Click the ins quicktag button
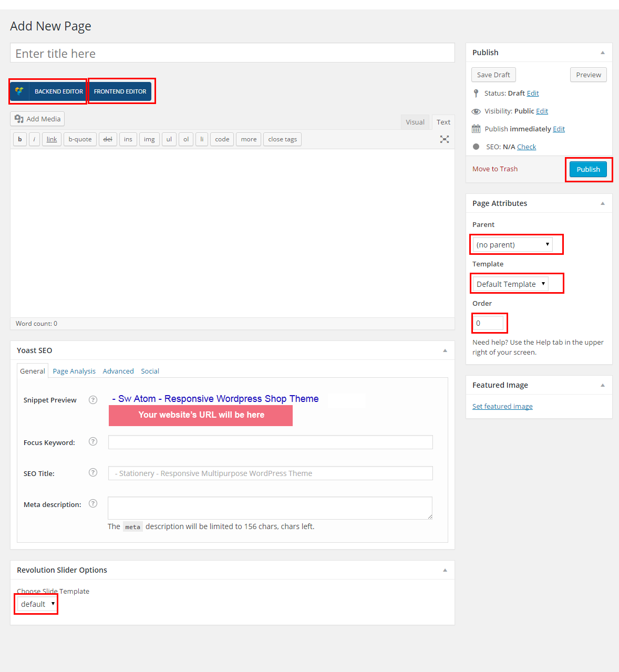The image size is (619, 672). [x=128, y=139]
